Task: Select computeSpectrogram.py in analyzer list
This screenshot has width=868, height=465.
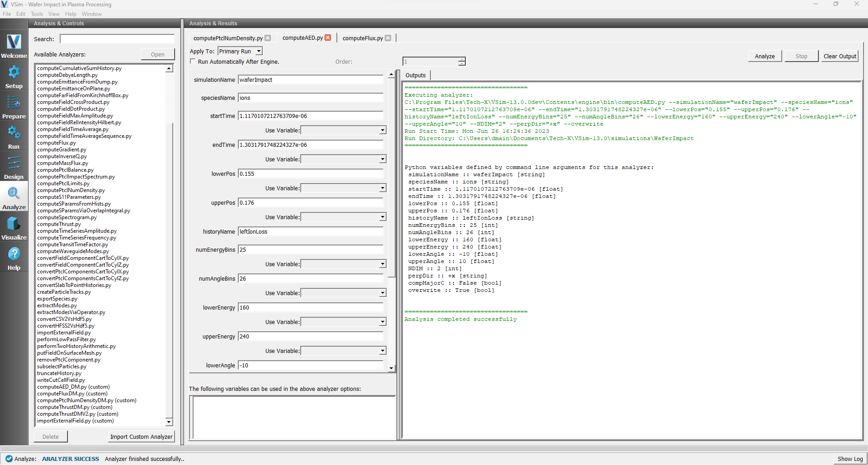Action: pos(67,217)
